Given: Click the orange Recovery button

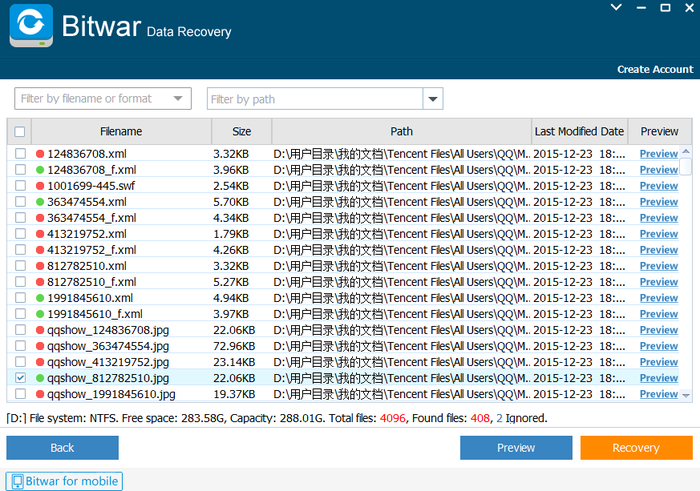Looking at the screenshot, I should point(636,448).
